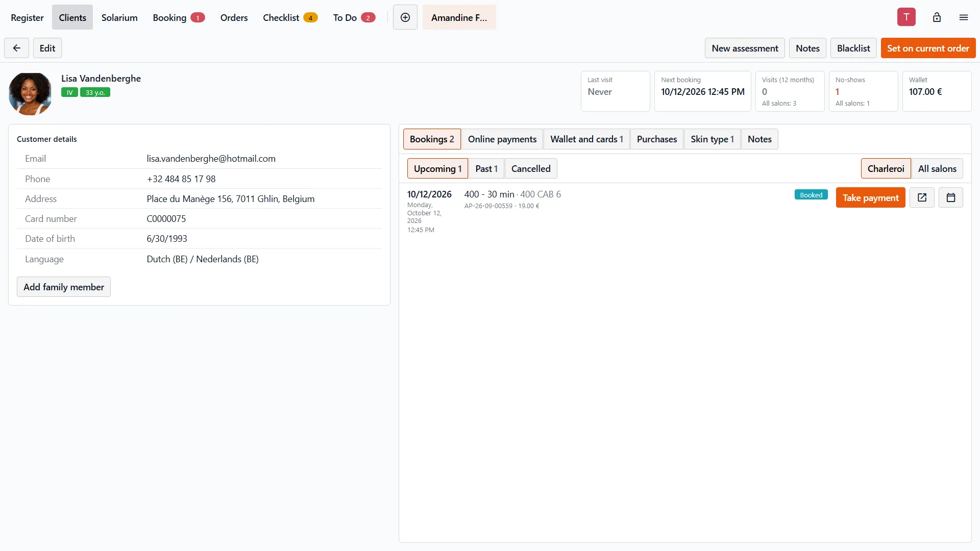Click the No-shows summary card
This screenshot has width=980, height=551.
pyautogui.click(x=863, y=91)
